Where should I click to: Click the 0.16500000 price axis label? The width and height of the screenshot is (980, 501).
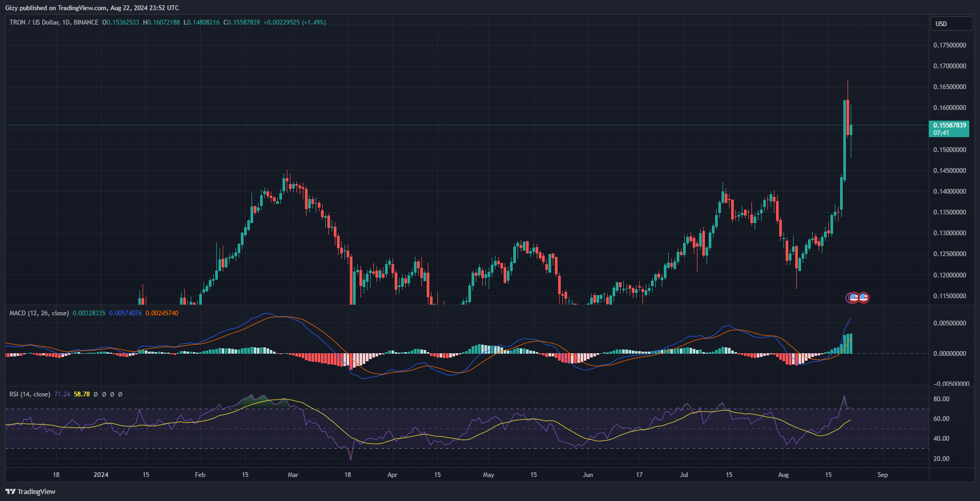(950, 87)
